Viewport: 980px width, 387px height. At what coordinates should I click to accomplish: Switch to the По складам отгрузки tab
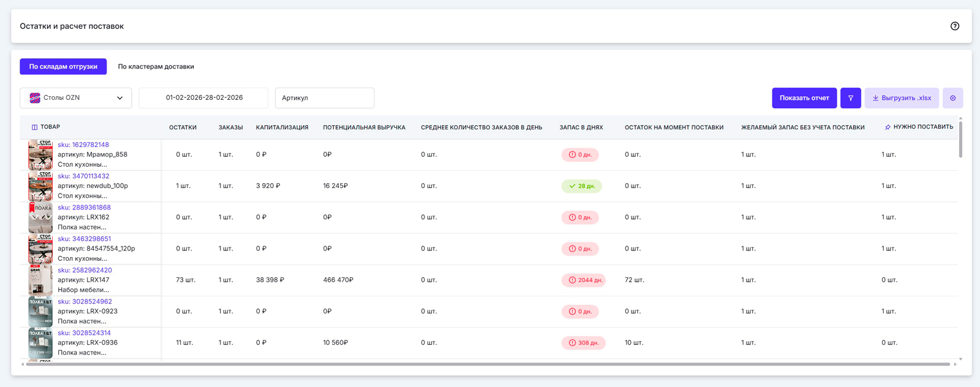click(63, 67)
